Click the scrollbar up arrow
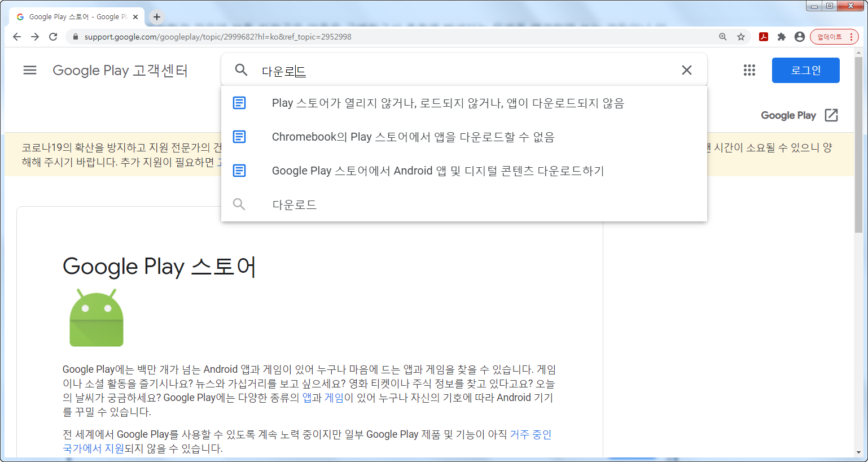 coord(858,53)
